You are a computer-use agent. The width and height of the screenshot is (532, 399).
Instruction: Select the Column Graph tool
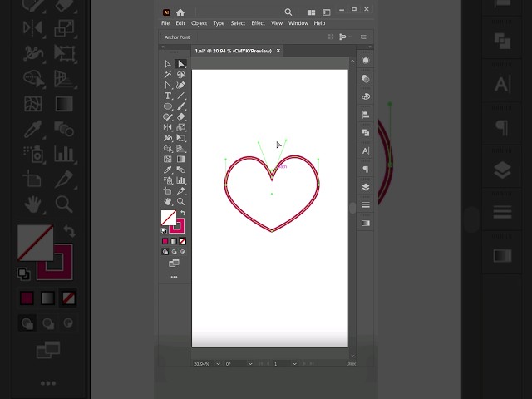pyautogui.click(x=181, y=180)
